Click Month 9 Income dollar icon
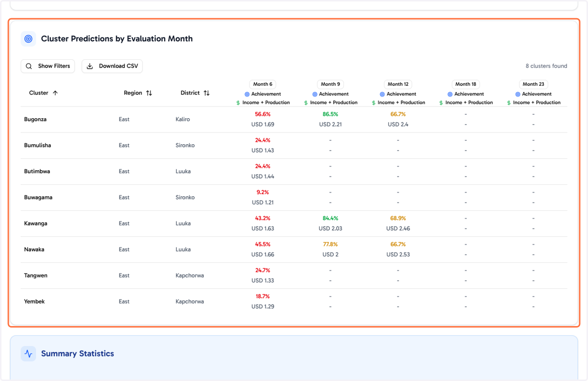The height and width of the screenshot is (381, 588). 306,103
